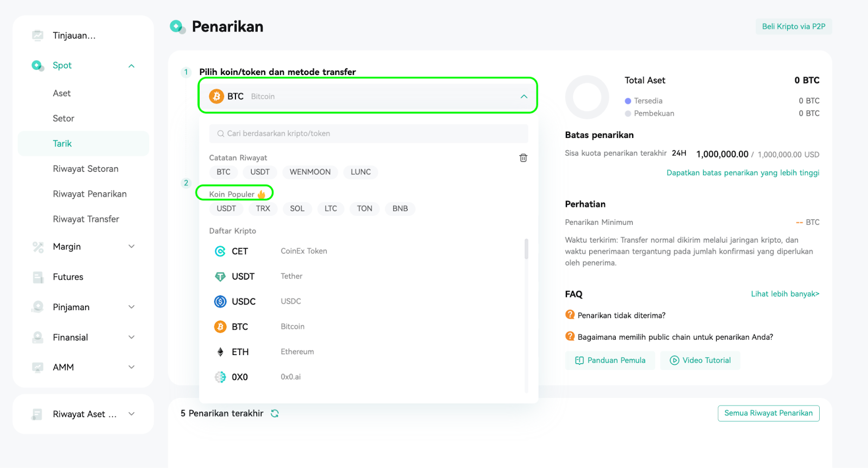Click Lihat lebih banyak FAQ link
This screenshot has width=868, height=468.
[x=785, y=294]
